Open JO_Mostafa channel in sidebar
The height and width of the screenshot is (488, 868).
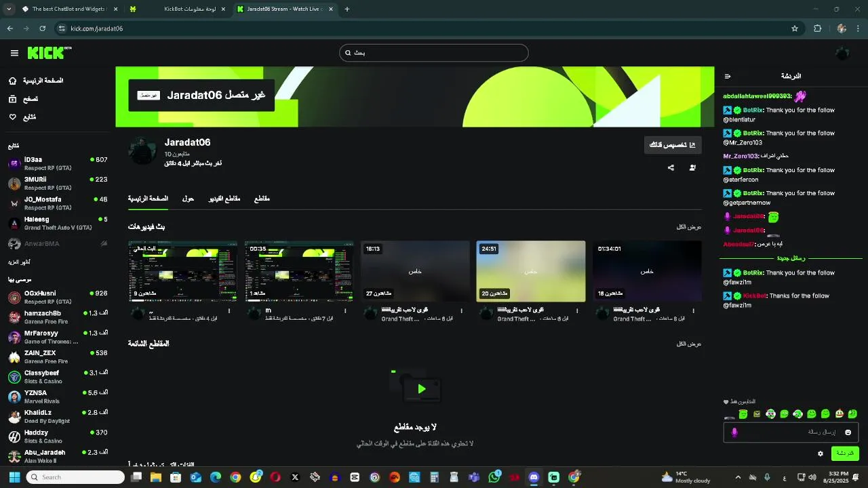click(58, 203)
